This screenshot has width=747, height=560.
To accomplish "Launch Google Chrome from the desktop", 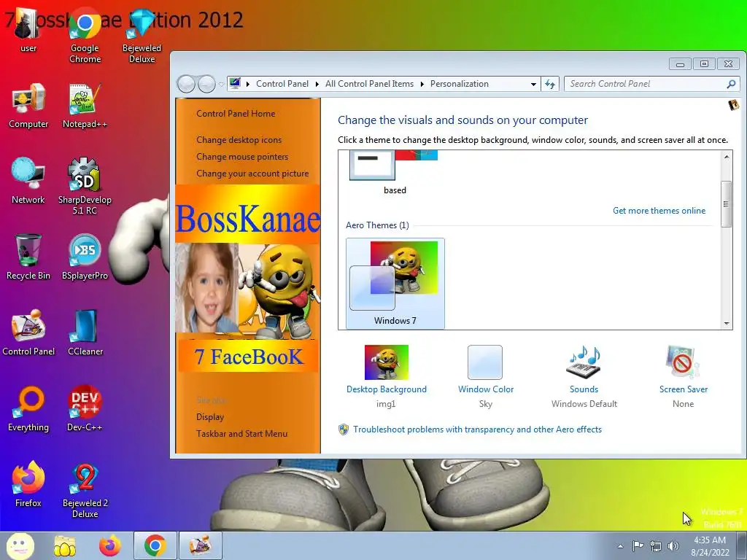I will (85, 35).
